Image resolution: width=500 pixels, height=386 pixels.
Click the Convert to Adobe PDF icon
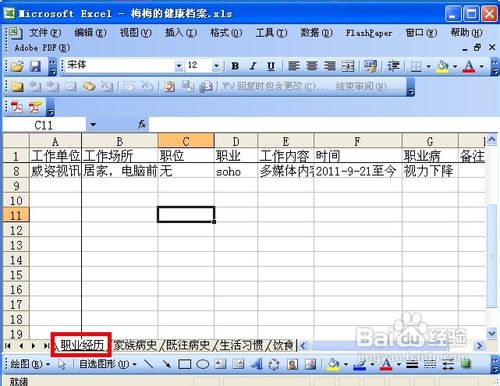(17, 107)
